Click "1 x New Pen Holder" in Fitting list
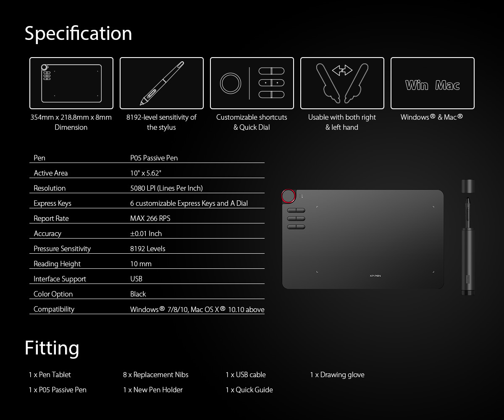The width and height of the screenshot is (504, 420). click(153, 390)
